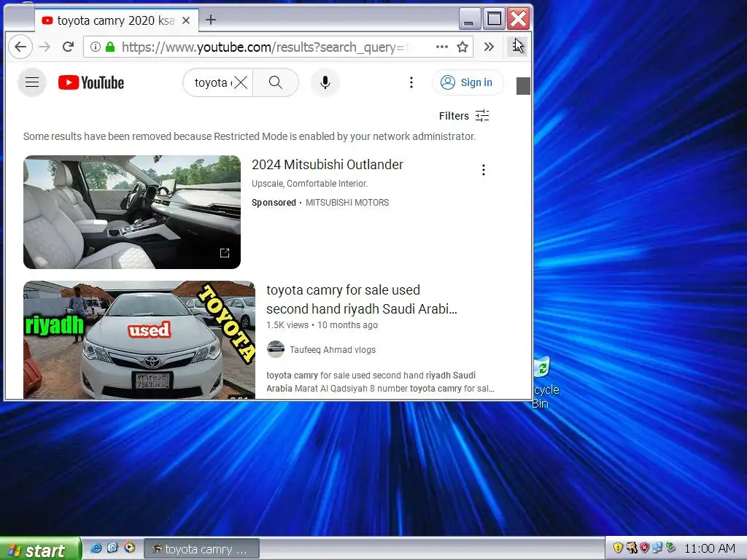Open the Mitsubishi Outlander ad thumbnail

[x=132, y=212]
